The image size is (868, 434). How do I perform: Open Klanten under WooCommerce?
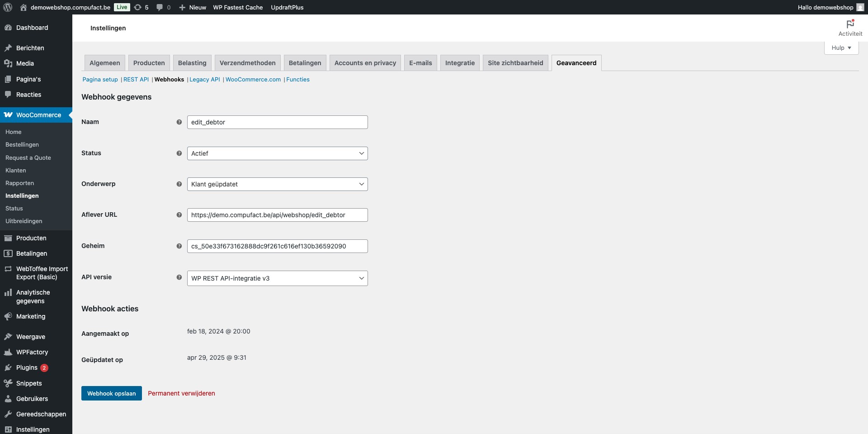[x=16, y=170]
